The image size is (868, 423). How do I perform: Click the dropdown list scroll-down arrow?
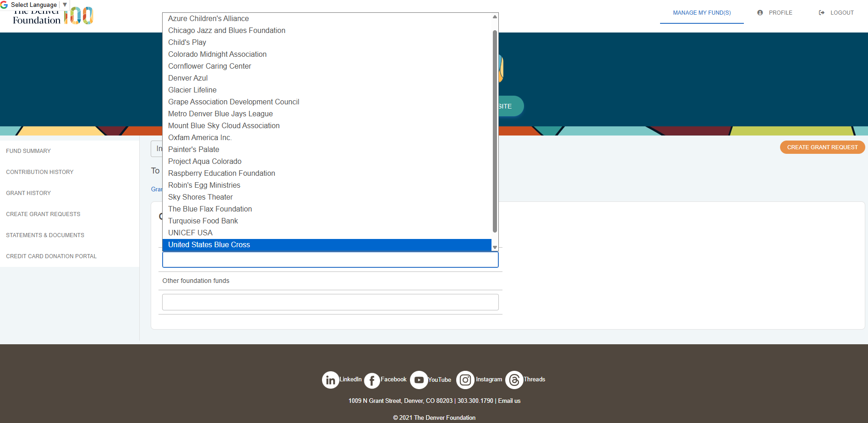coord(495,247)
